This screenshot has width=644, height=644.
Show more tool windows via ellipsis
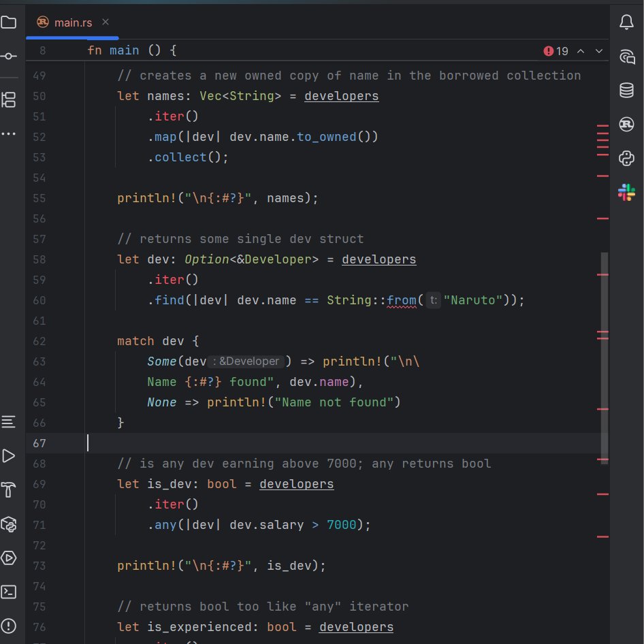click(9, 134)
